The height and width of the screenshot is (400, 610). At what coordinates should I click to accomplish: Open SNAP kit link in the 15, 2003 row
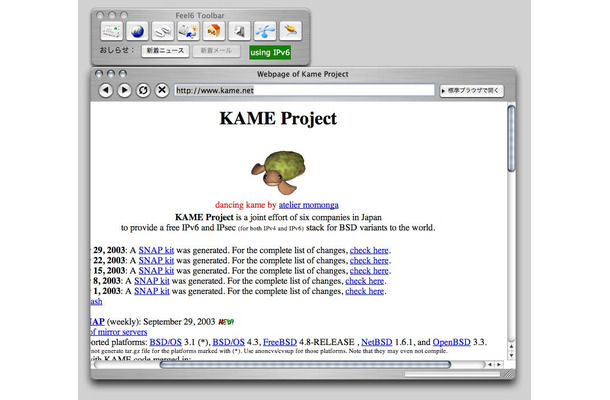point(156,270)
